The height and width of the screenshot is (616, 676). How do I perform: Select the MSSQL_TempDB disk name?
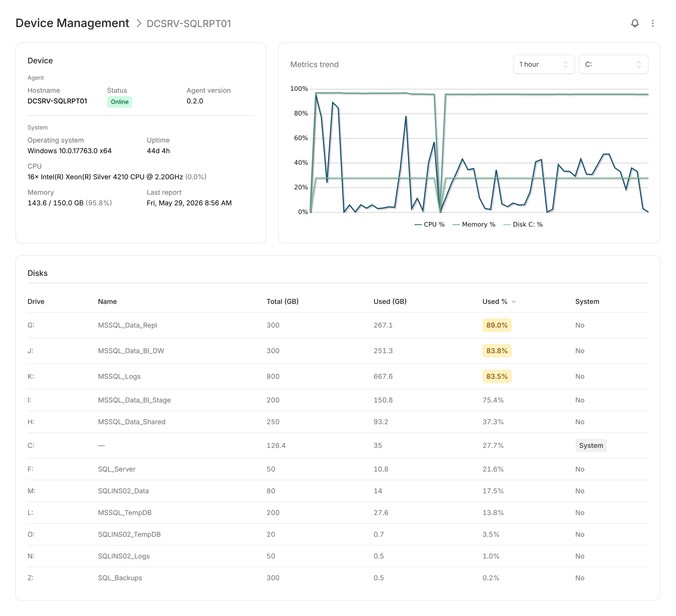(x=125, y=513)
